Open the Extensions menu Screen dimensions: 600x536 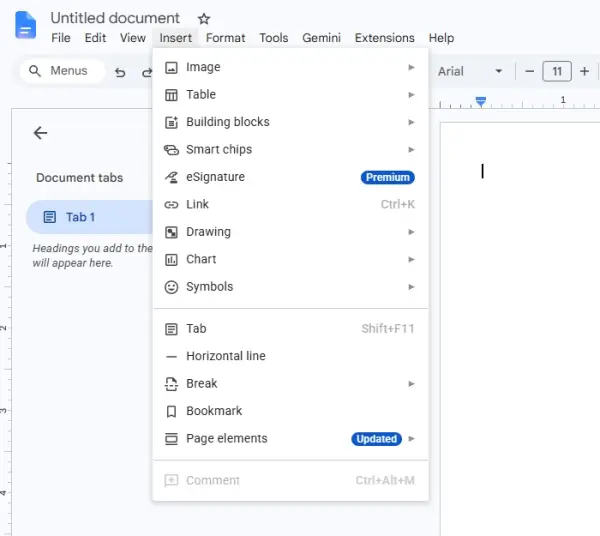385,38
